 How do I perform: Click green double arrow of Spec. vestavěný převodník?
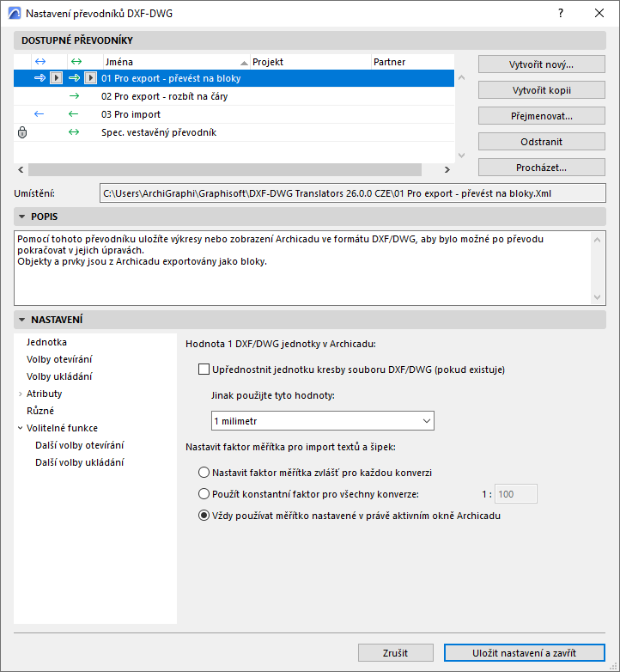coord(74,132)
